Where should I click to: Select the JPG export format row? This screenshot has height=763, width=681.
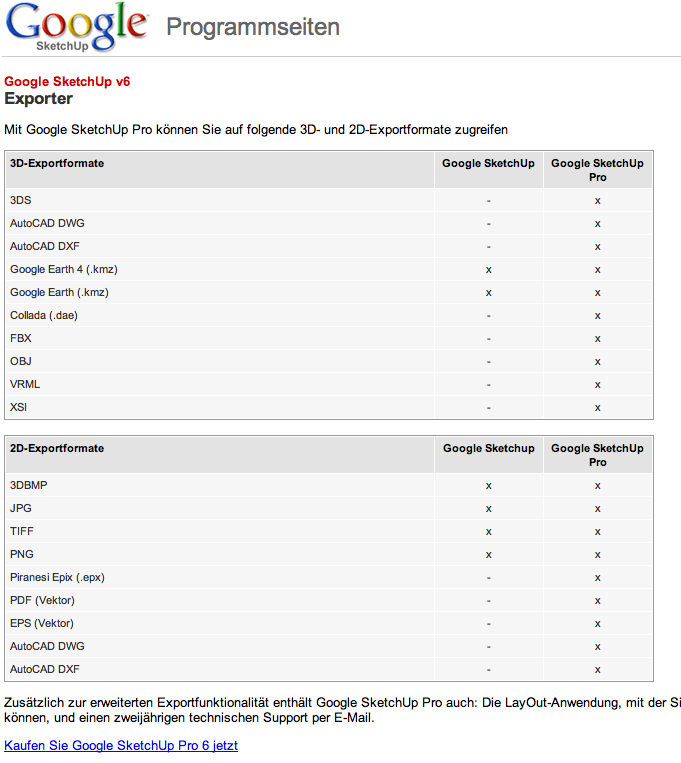pos(21,508)
